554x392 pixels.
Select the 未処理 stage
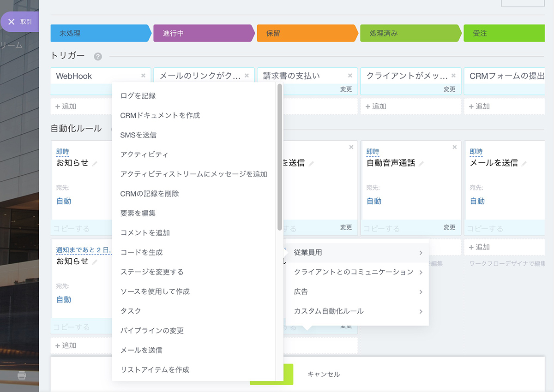[x=101, y=33]
